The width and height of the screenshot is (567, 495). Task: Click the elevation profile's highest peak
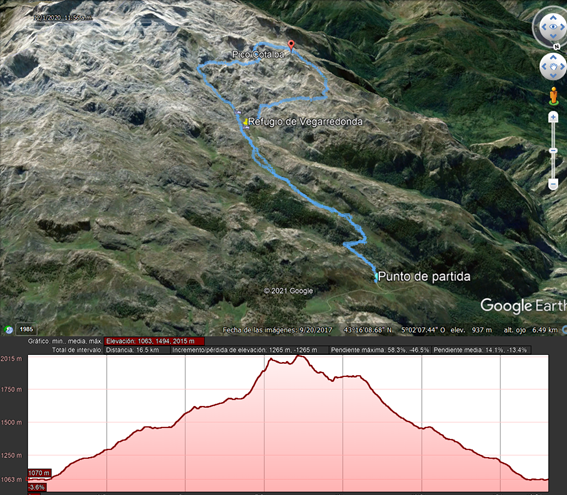(299, 356)
